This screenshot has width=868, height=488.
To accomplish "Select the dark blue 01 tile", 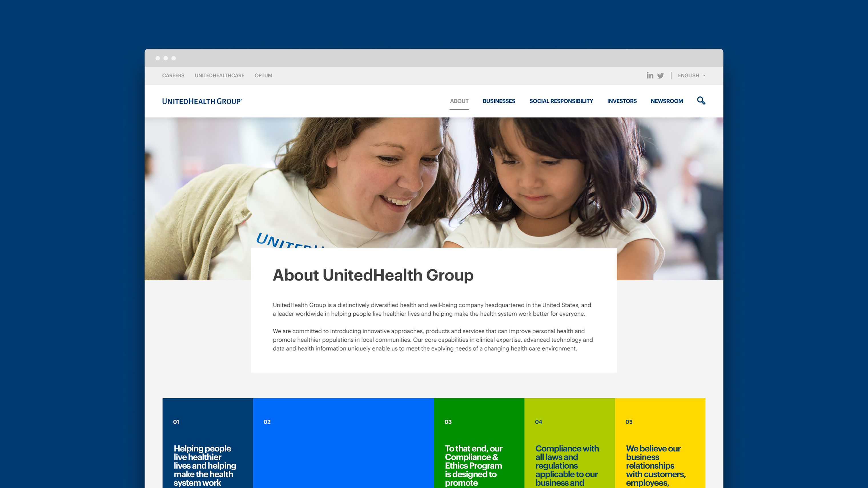I will point(208,445).
